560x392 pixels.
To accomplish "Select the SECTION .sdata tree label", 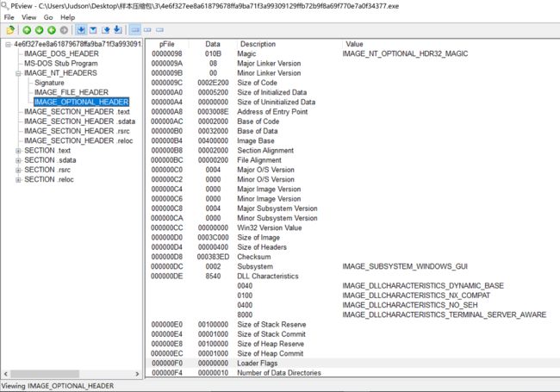I will (50, 160).
